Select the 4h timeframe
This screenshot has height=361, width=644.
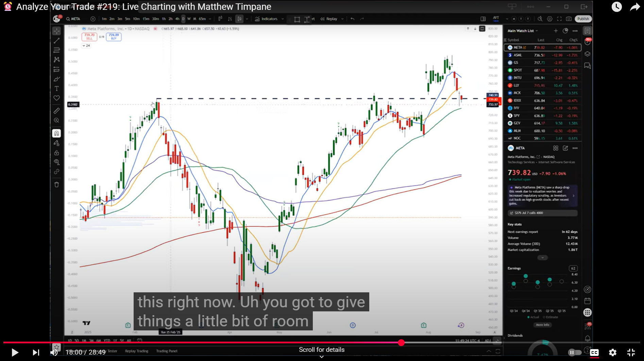click(x=177, y=19)
